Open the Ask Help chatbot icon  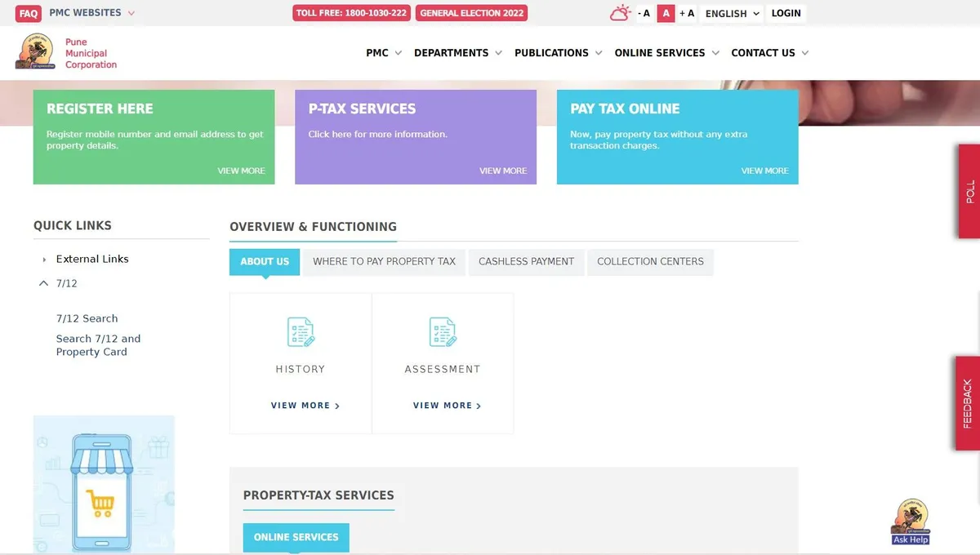[x=911, y=521]
